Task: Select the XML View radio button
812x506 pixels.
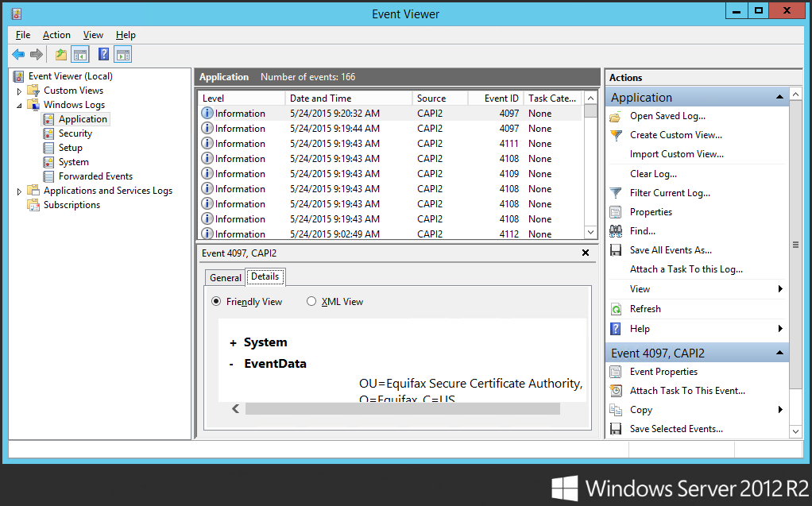Action: click(311, 301)
